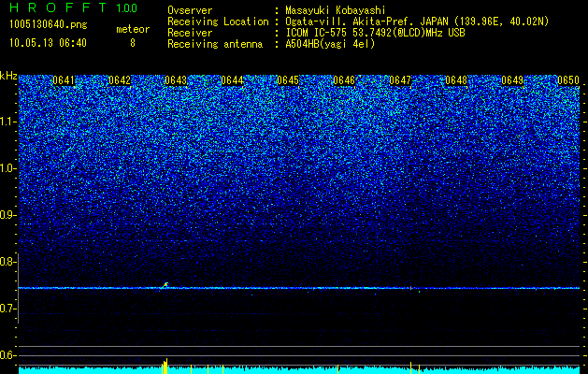Click the tall yellow spike in the bottom signal-level strip
588x374 pixels.
pyautogui.click(x=166, y=366)
